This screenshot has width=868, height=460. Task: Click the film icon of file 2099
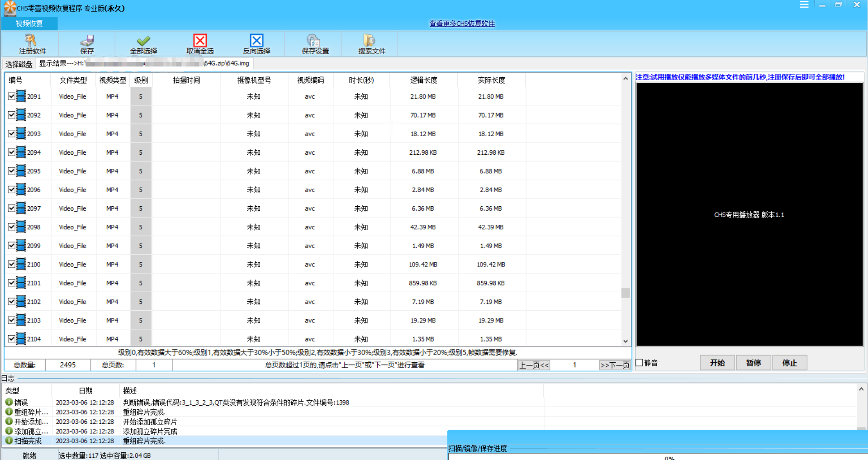[21, 245]
